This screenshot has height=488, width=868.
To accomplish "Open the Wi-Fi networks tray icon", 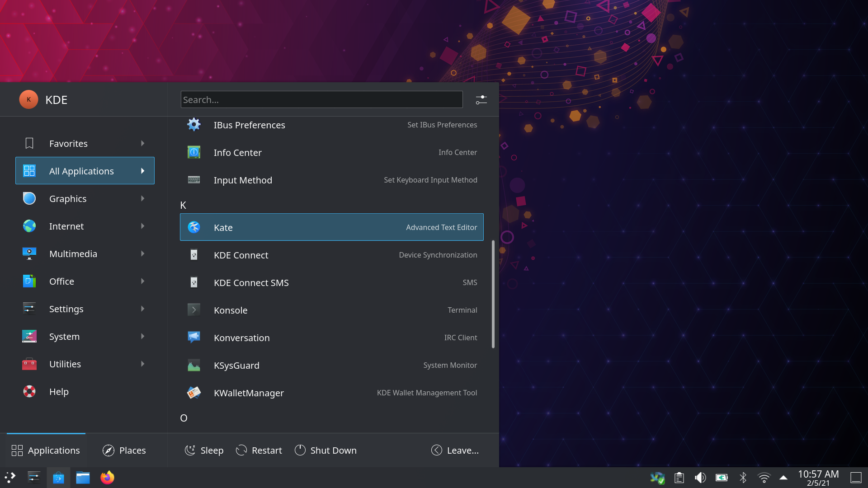I will pos(764,478).
